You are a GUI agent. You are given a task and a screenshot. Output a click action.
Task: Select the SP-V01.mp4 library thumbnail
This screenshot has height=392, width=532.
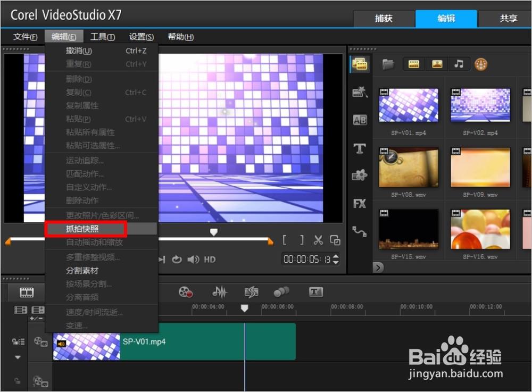pyautogui.click(x=409, y=105)
